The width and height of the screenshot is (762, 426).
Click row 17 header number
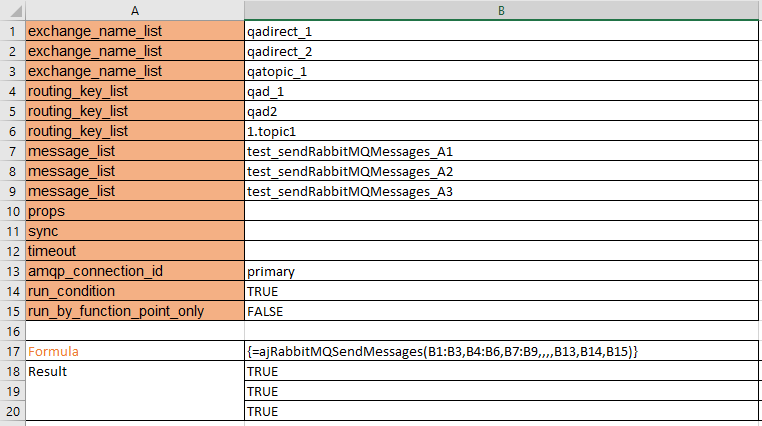(12, 351)
